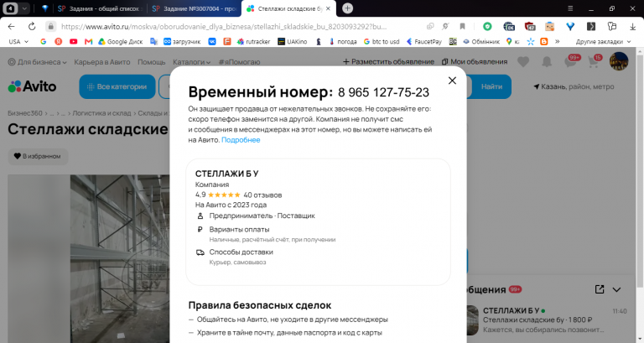Switch to Задания общий список tab
The image size is (644, 343).
click(101, 8)
